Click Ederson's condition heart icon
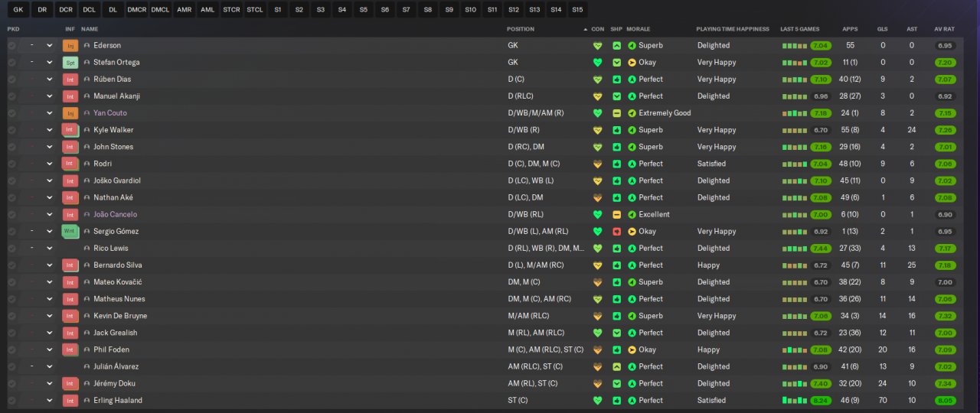The height and width of the screenshot is (413, 980). pos(598,46)
